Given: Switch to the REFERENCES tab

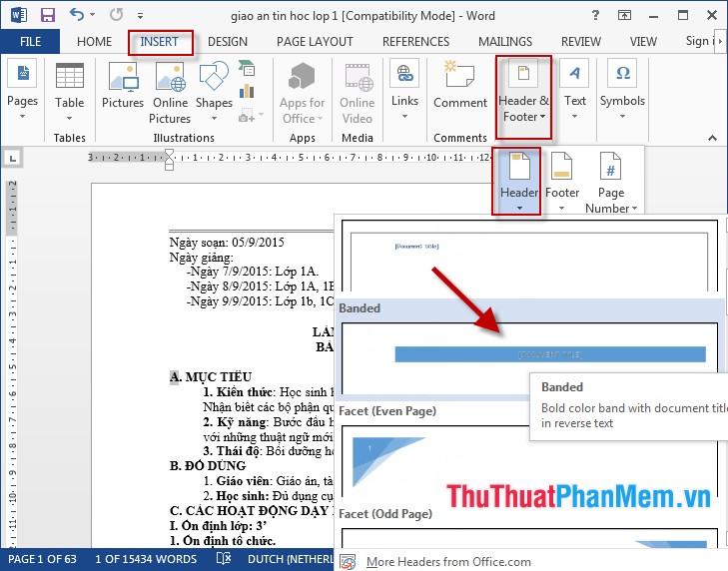Looking at the screenshot, I should (415, 42).
